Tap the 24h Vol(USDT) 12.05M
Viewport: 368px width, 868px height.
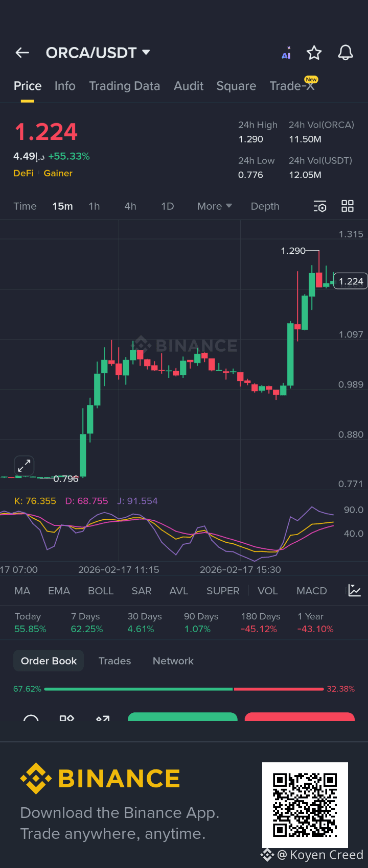click(305, 175)
